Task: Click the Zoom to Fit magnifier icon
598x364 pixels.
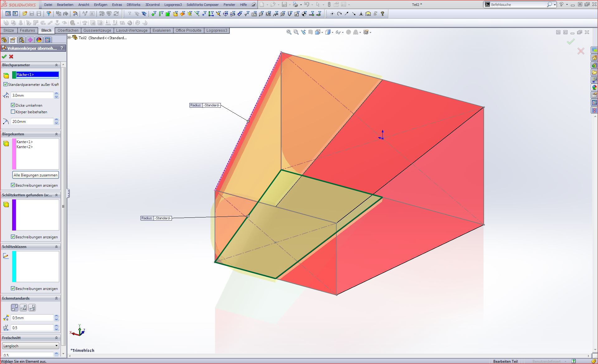Action: (x=289, y=32)
